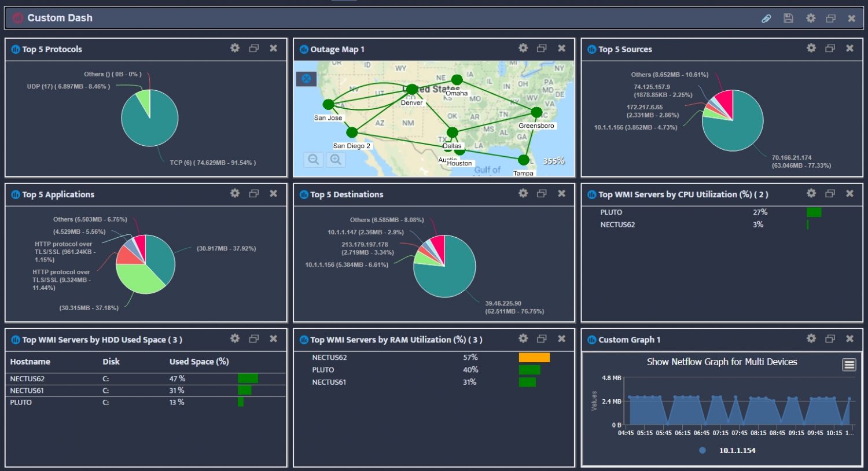Click the 355% zoom level label on the map
The width and height of the screenshot is (868, 471).
pyautogui.click(x=554, y=161)
